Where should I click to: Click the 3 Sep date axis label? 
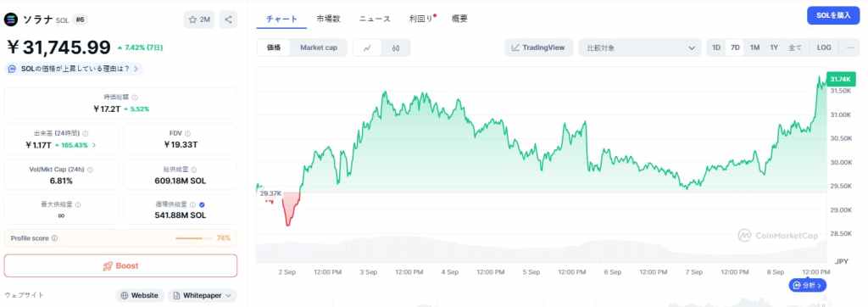[368, 272]
